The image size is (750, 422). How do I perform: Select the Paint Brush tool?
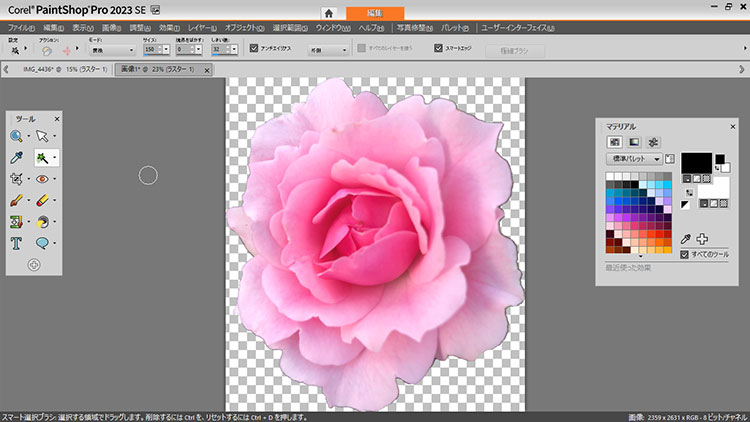17,200
